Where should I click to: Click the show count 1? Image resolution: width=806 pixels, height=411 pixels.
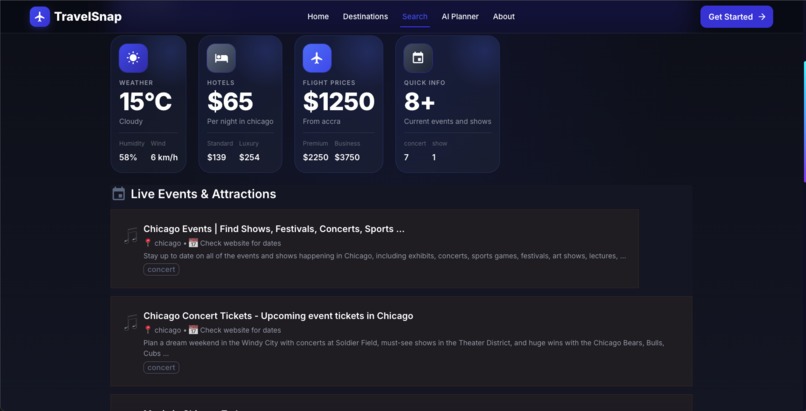point(434,157)
